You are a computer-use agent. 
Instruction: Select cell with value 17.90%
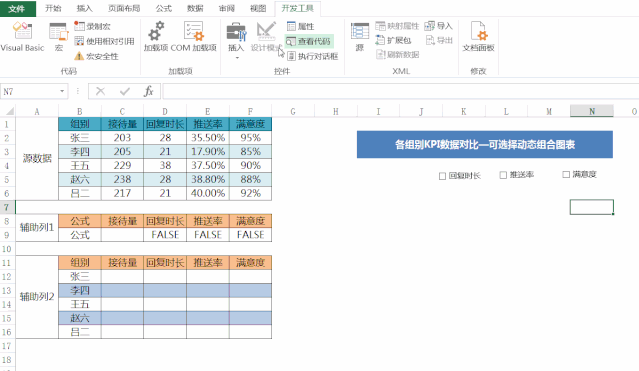point(208,152)
